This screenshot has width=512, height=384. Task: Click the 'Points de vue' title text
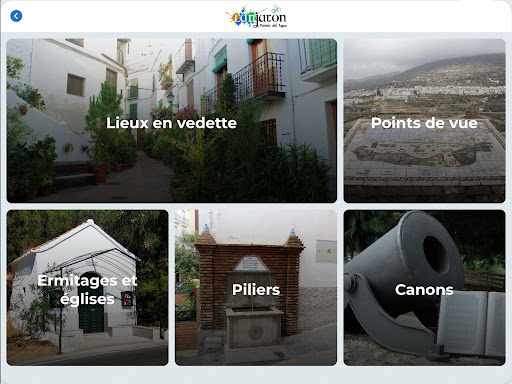click(424, 123)
